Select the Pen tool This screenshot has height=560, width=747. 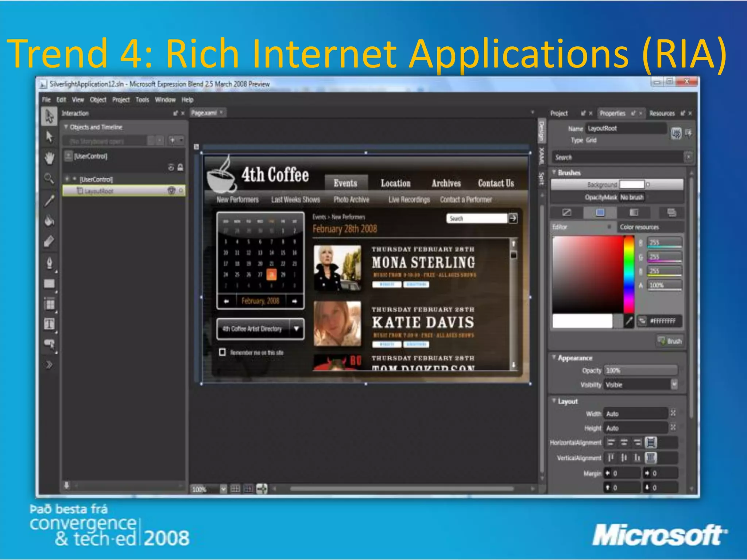click(49, 263)
